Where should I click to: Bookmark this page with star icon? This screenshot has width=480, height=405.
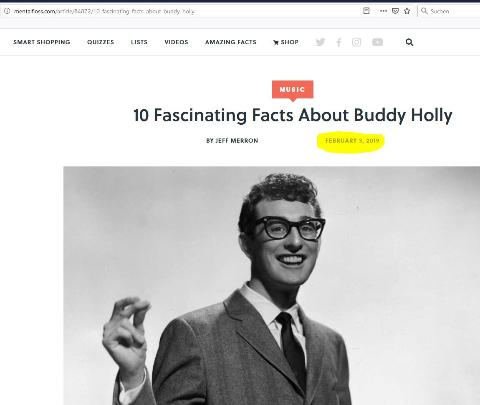tap(407, 11)
